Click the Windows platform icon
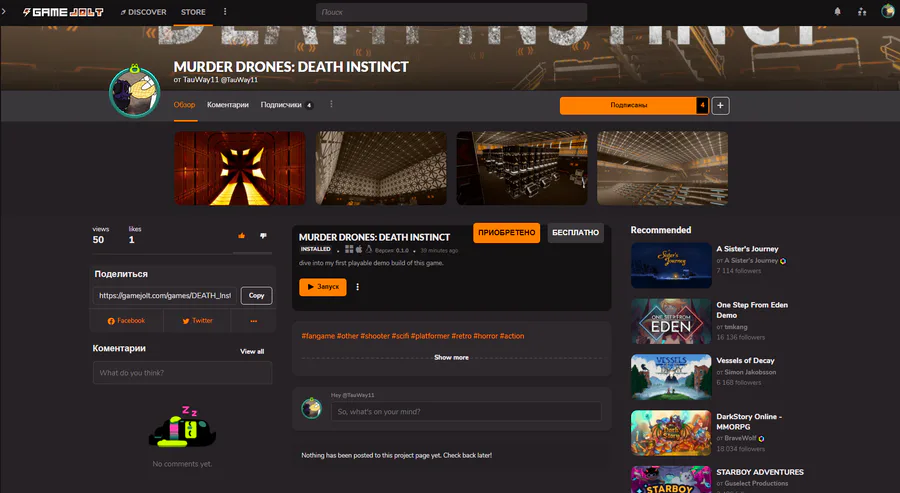The image size is (900, 493). click(349, 249)
